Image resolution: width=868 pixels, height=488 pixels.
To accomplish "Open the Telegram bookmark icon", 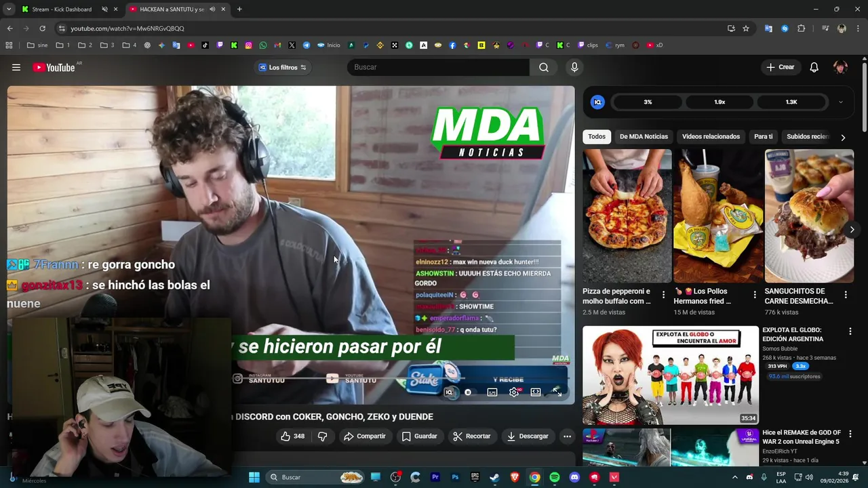I will click(x=307, y=45).
